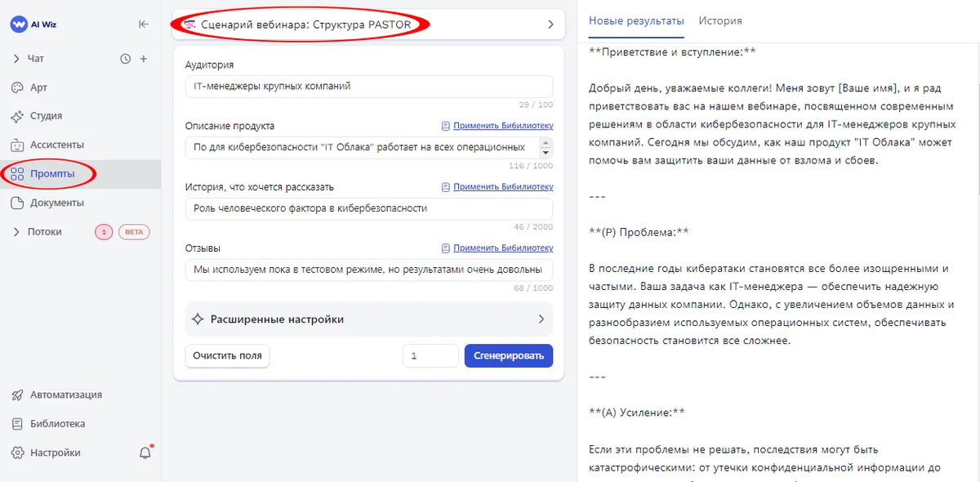Expand the Расширенные настройки panel
The width and height of the screenshot is (980, 482).
(367, 319)
